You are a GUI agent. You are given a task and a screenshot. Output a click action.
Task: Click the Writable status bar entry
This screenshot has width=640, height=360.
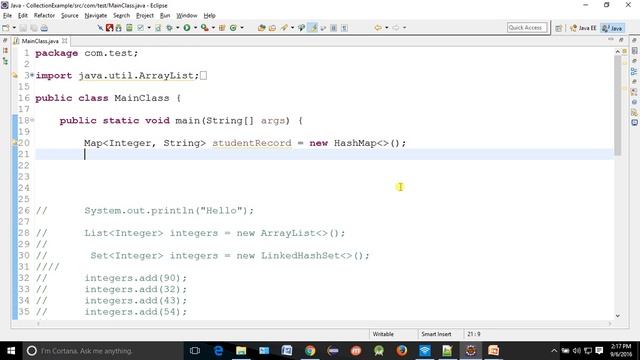383,334
